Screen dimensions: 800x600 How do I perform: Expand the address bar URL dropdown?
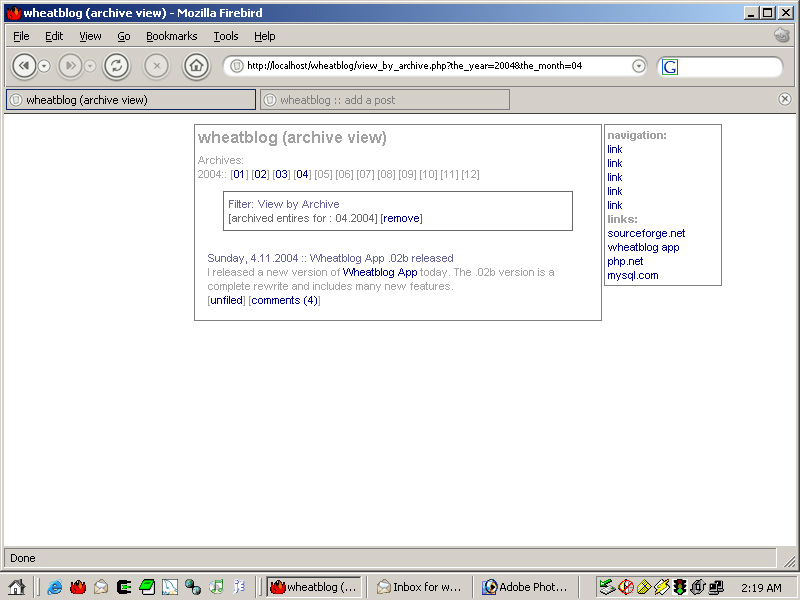pyautogui.click(x=639, y=66)
